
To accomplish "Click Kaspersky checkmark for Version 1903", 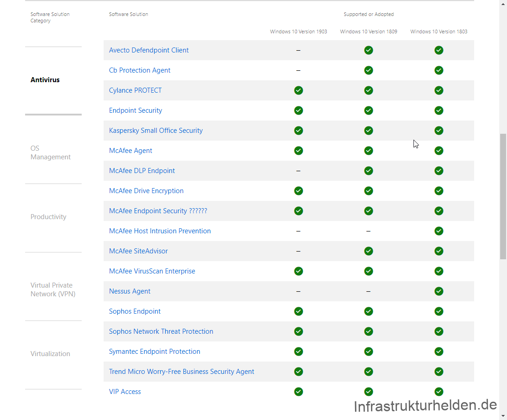I will 298,131.
